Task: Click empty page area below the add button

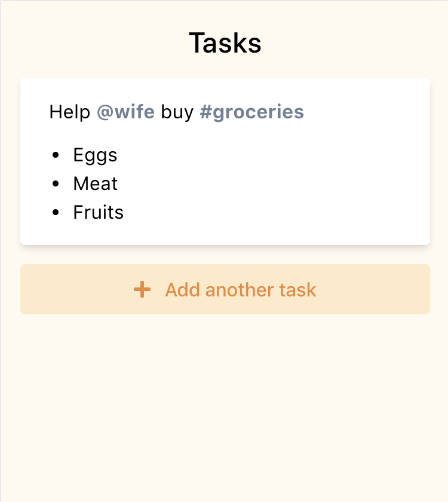Action: (x=225, y=406)
